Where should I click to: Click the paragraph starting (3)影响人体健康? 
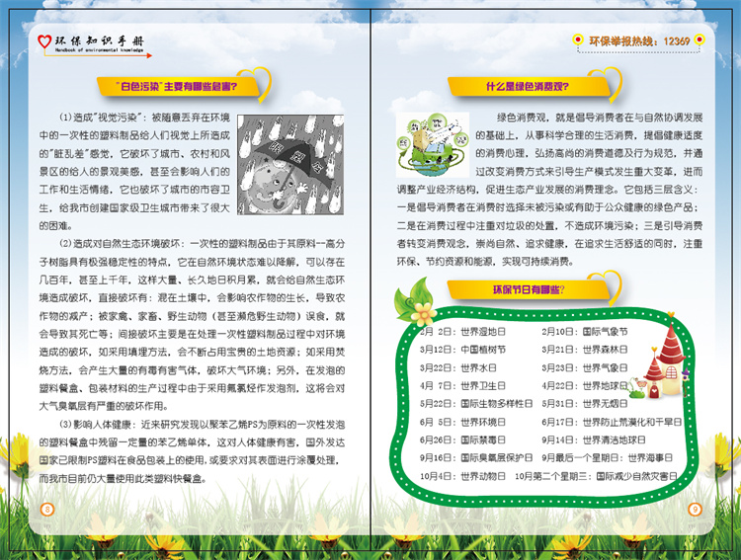(x=192, y=451)
